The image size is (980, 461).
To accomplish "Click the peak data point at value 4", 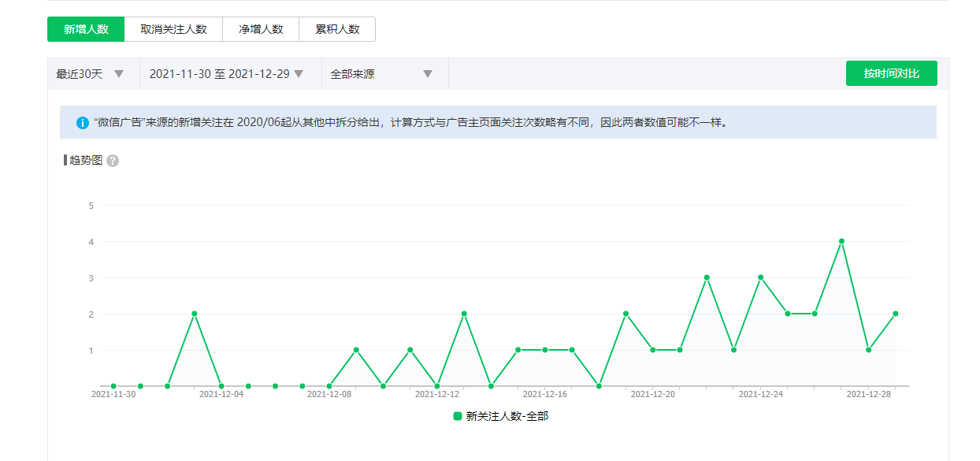I will click(x=841, y=241).
